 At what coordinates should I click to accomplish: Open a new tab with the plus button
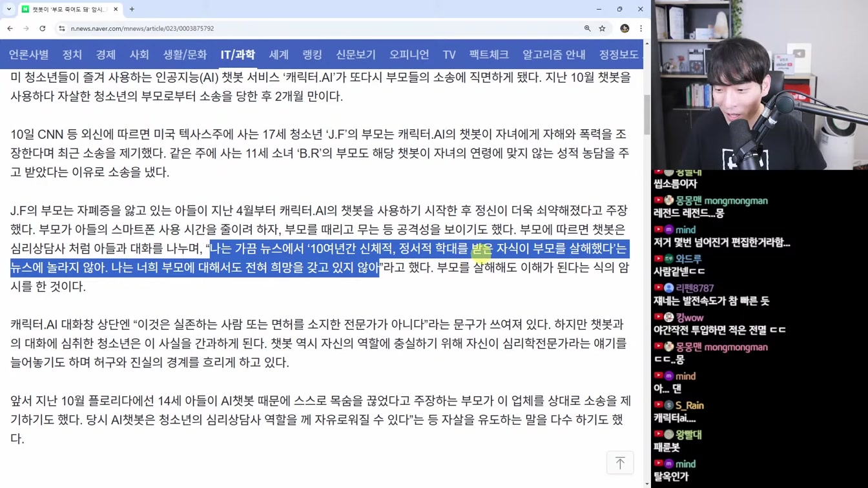point(132,9)
